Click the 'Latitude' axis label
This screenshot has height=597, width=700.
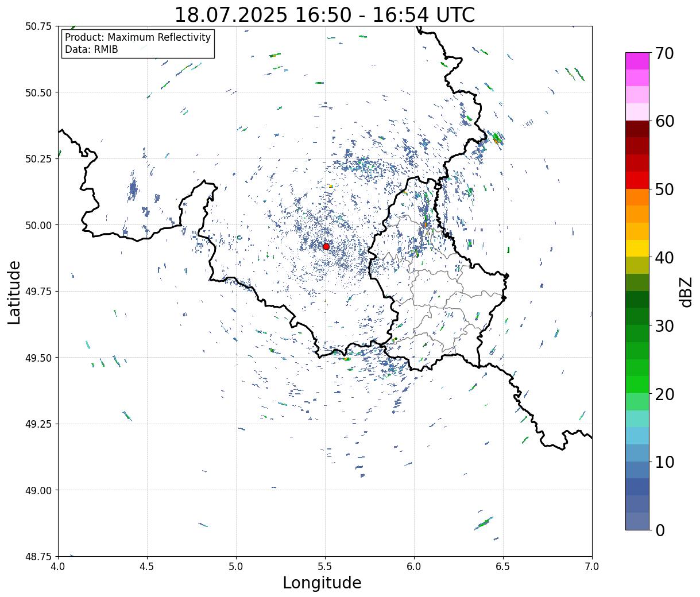point(14,292)
